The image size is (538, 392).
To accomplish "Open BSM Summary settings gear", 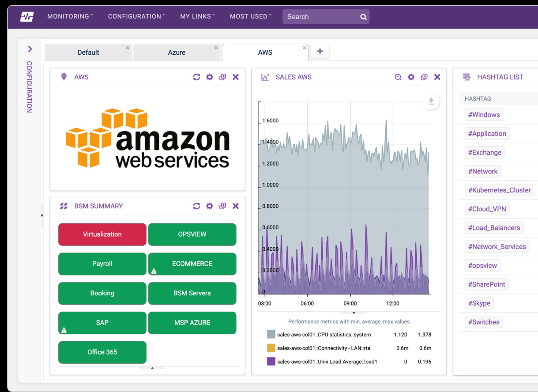I will point(210,206).
